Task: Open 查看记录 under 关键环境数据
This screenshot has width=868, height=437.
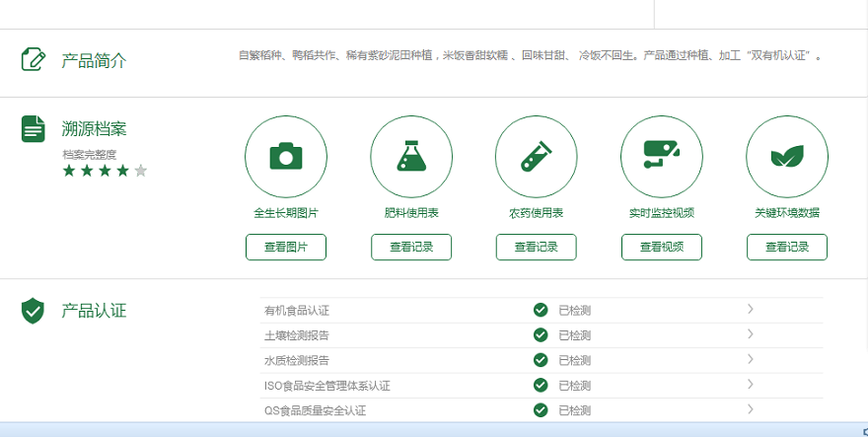Action: pyautogui.click(x=787, y=247)
